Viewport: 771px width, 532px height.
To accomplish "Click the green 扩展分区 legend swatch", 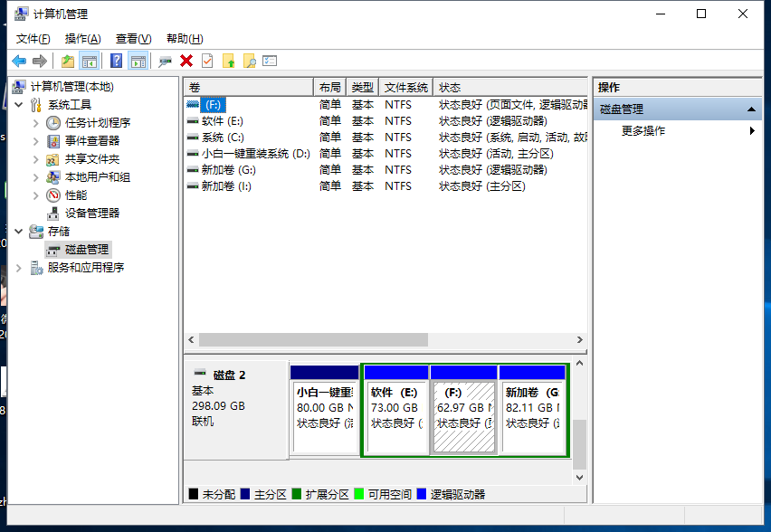I will pos(297,495).
